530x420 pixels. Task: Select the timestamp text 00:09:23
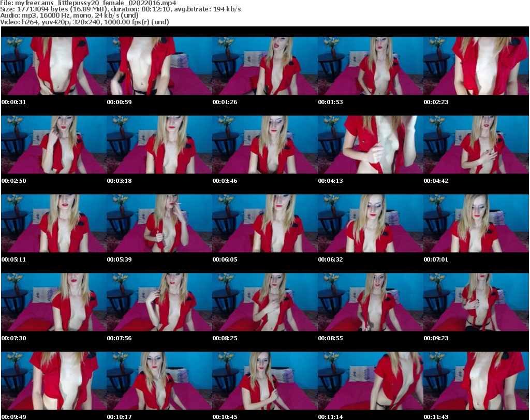436,339
